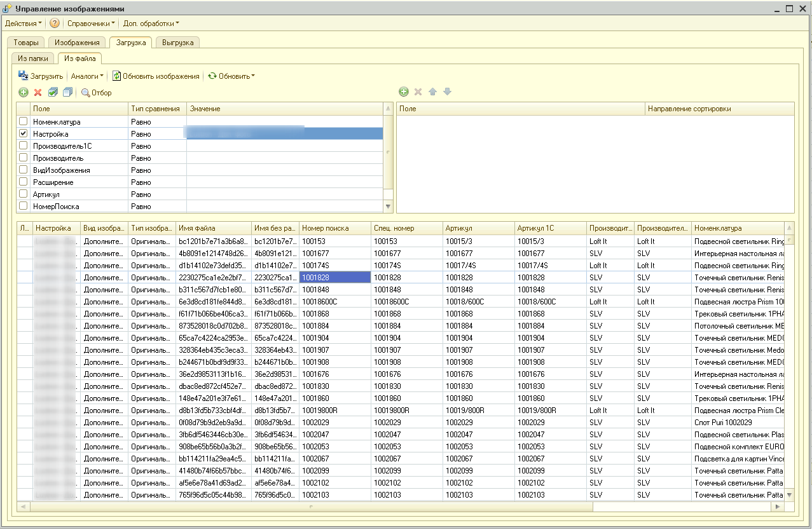Select the 1001828 Номер поиска cell
The image size is (812, 530).
coord(334,278)
